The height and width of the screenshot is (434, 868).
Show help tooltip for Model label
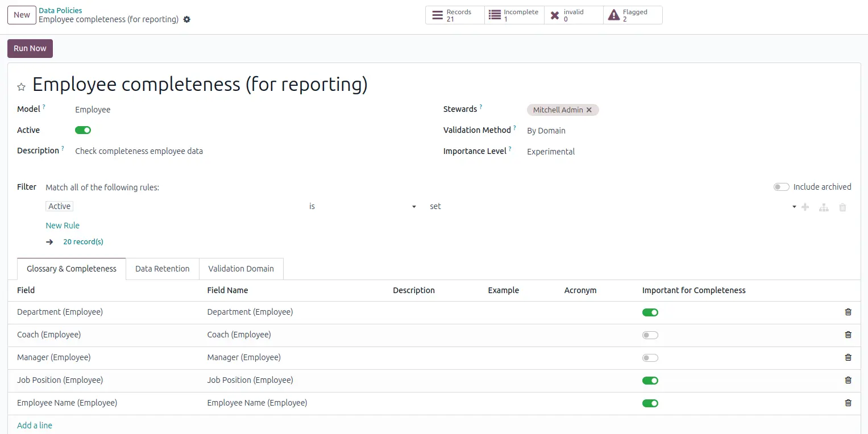coord(44,107)
